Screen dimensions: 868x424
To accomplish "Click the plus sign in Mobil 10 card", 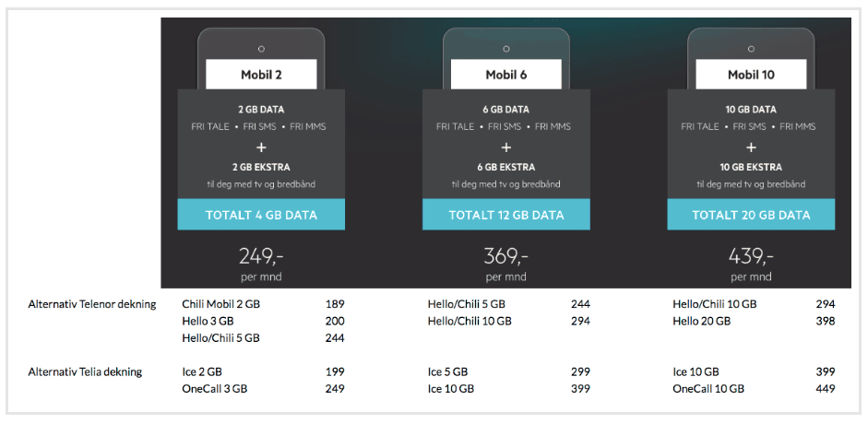I will point(751,147).
